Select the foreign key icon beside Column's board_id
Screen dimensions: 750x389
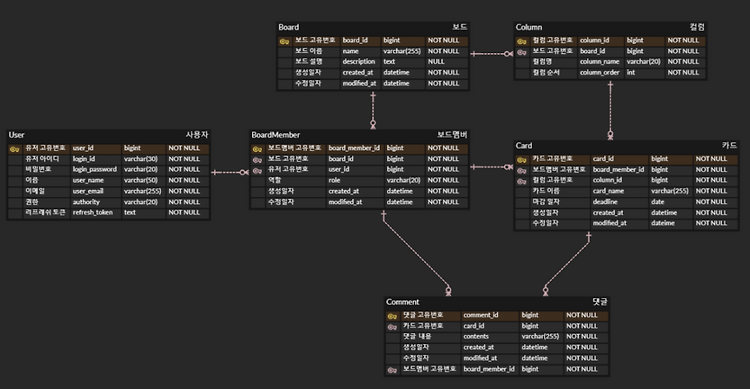(x=521, y=52)
